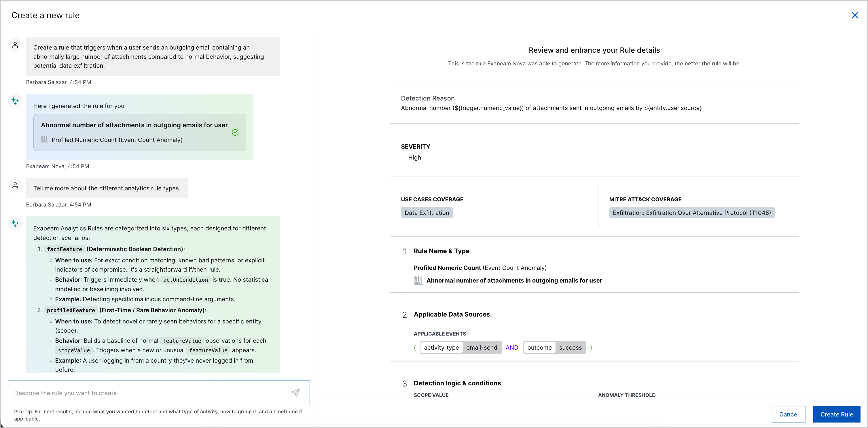Viewport: 868px width, 428px height.
Task: Click the Create Rule button
Action: click(x=836, y=414)
